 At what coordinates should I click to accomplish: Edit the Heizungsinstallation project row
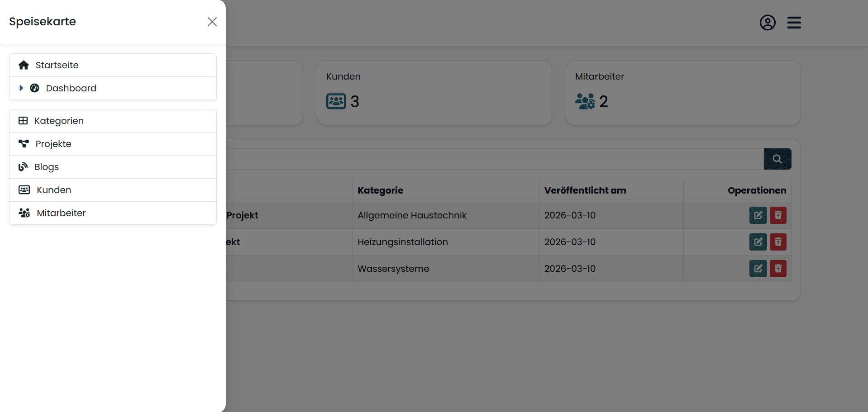[x=758, y=242]
